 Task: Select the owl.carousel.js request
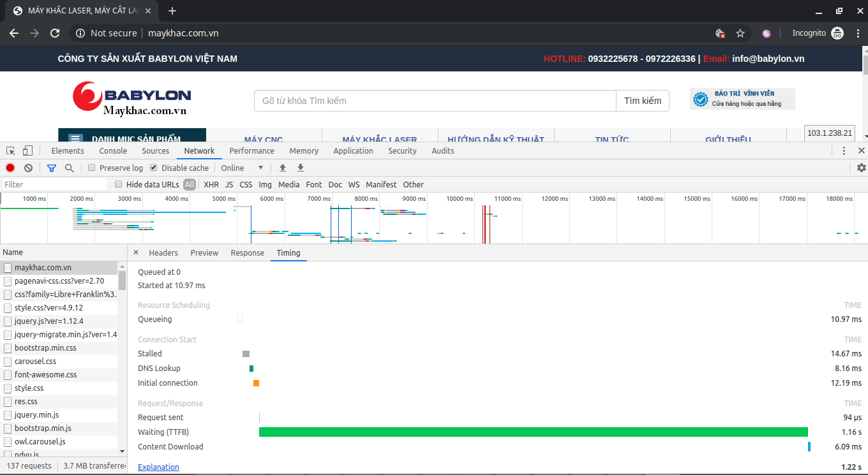(59, 441)
